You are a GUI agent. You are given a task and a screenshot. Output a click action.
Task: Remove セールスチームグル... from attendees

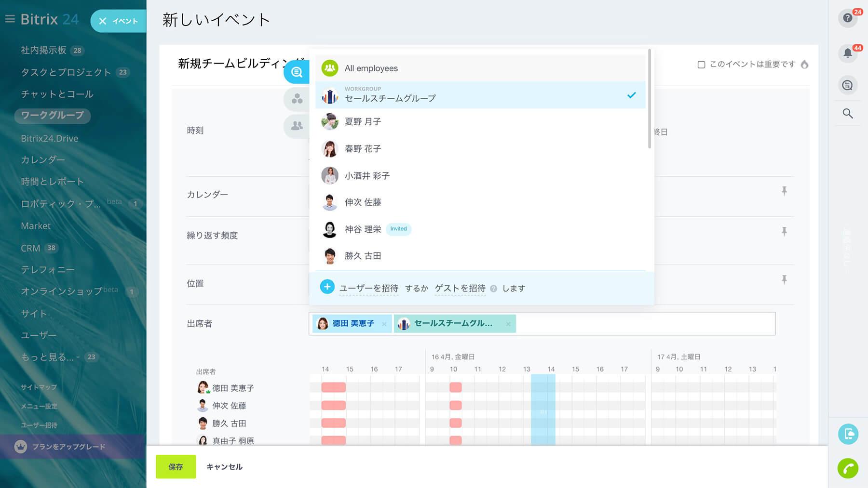coord(508,324)
